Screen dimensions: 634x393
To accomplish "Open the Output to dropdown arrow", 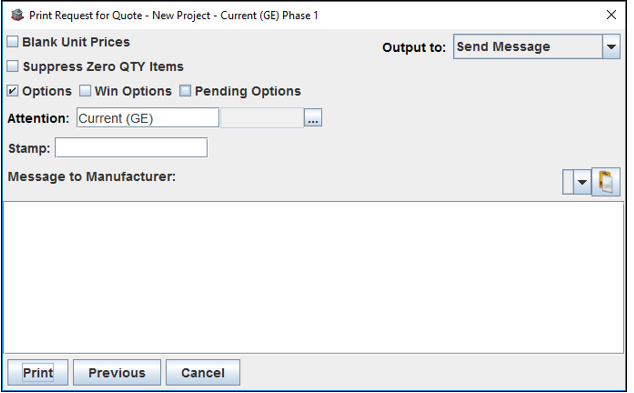I will [611, 47].
